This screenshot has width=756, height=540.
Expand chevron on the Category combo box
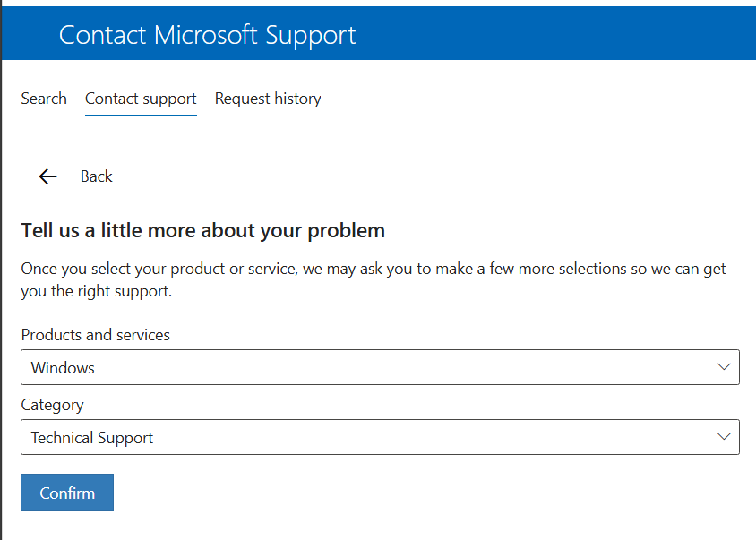[724, 437]
